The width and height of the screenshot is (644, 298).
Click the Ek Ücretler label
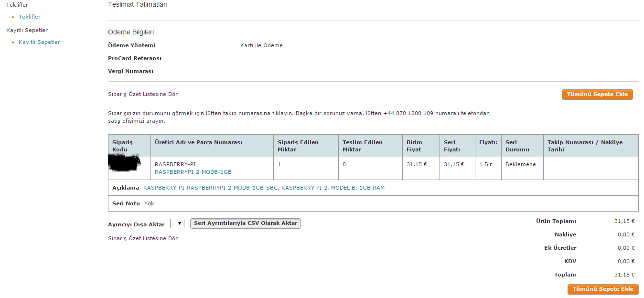(560, 248)
